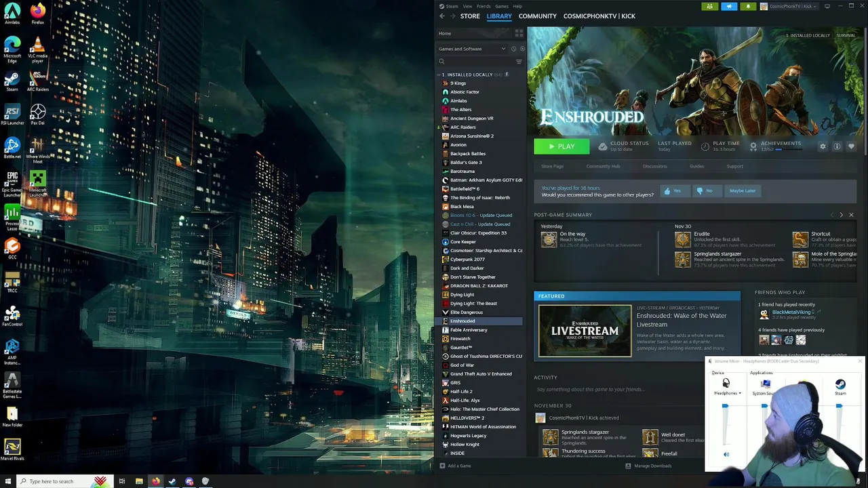868x488 pixels.
Task: Switch to Steam Big Picture monitor icon
Action: click(827, 6)
